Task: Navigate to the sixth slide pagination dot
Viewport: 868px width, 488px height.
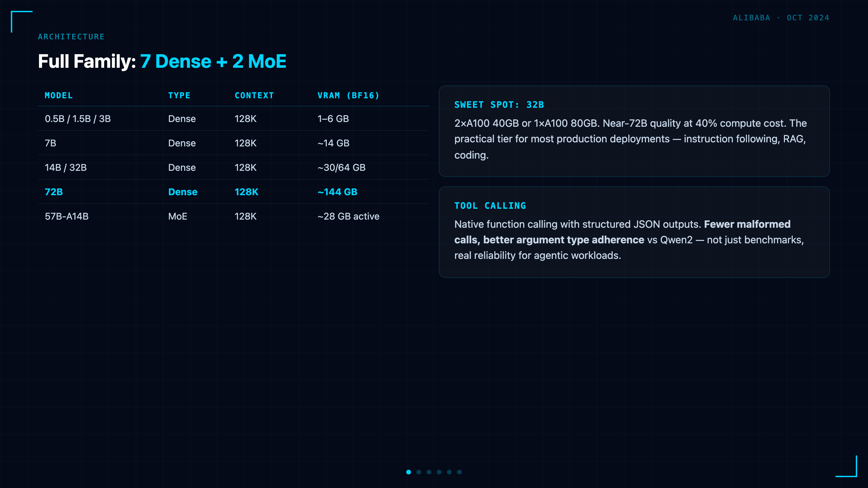Action: 459,472
